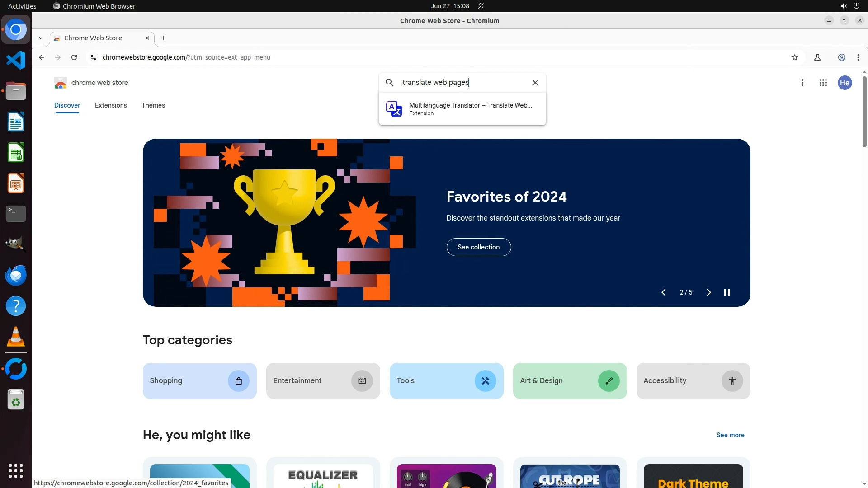Screen dimensions: 868x488
Task: Open the See more link
Action: point(730,435)
